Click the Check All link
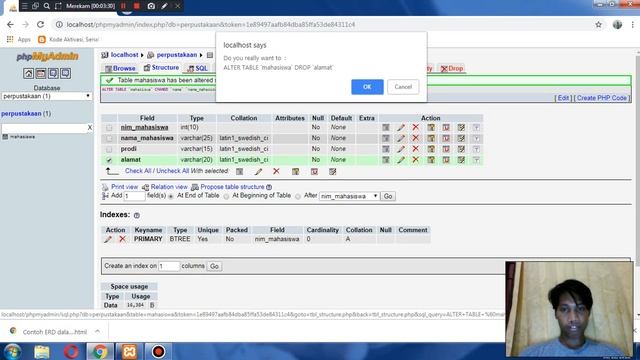The width and height of the screenshot is (640, 360). pos(138,171)
